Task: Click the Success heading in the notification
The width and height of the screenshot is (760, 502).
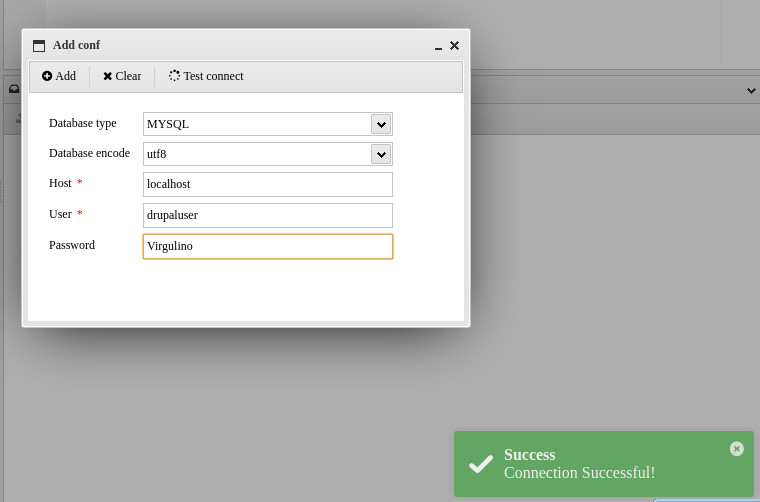Action: coord(529,455)
